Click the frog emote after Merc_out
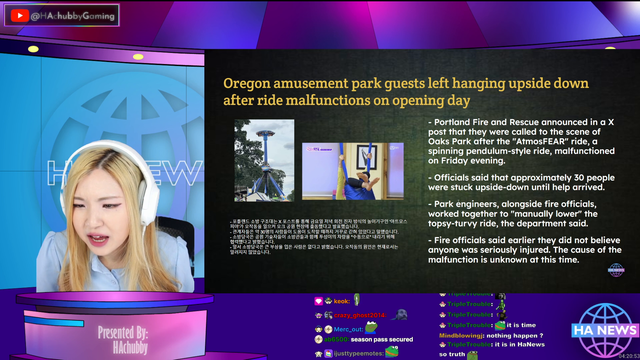Screen dimensions: 640x360 point(371,327)
